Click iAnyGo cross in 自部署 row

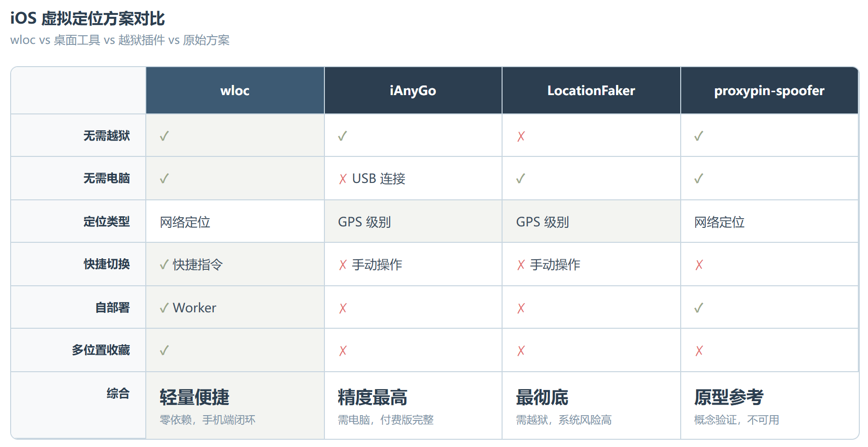(x=343, y=308)
